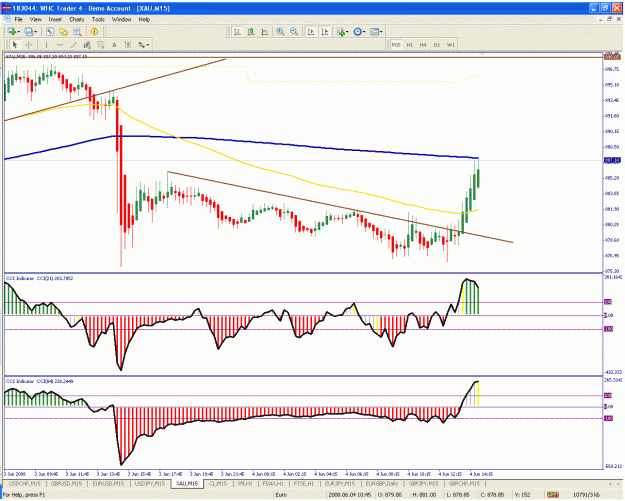
Task: Click the Profiles icon
Action: coord(29,31)
